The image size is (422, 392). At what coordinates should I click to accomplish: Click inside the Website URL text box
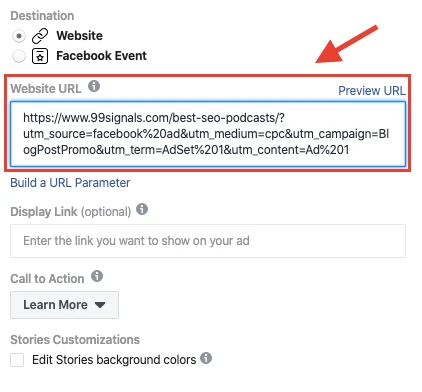208,134
